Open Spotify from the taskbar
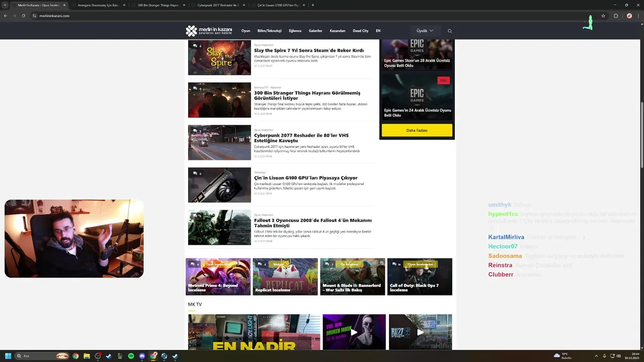 click(x=131, y=356)
